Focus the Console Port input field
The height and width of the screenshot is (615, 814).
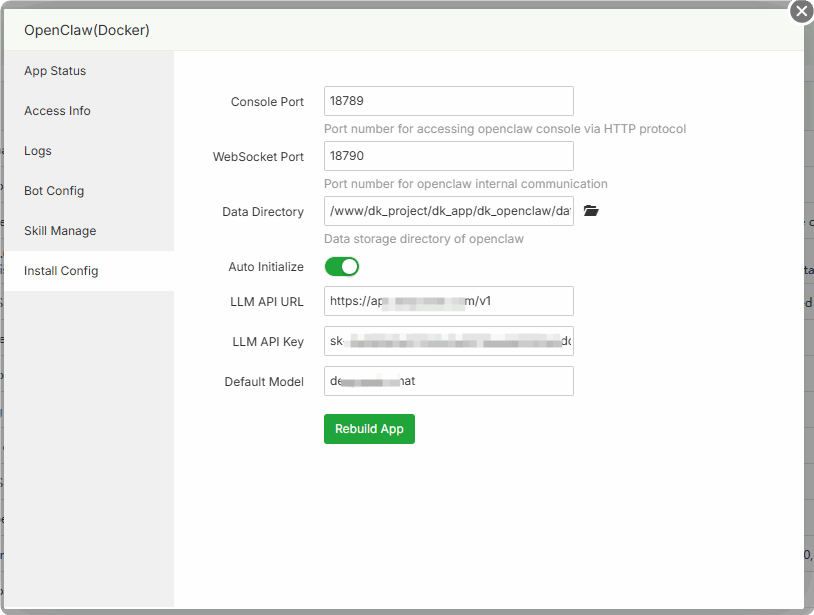click(x=448, y=101)
